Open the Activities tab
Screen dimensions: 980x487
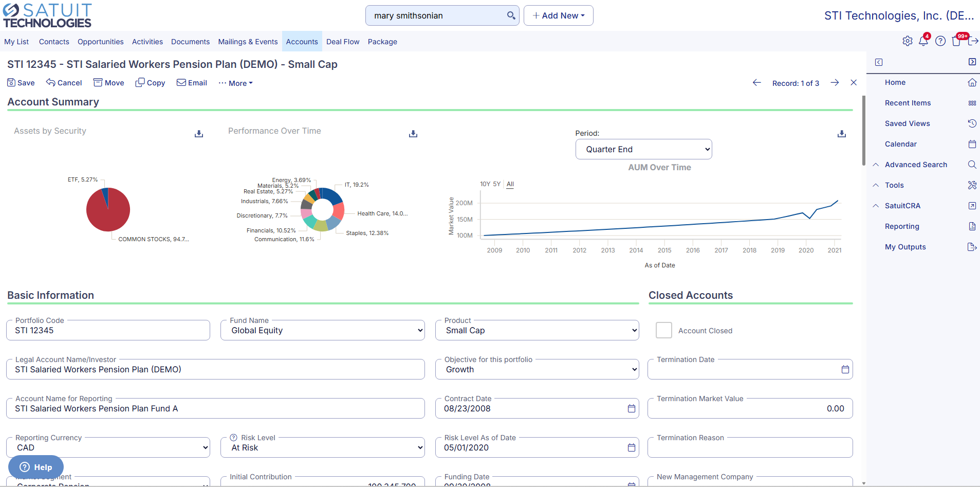coord(147,42)
